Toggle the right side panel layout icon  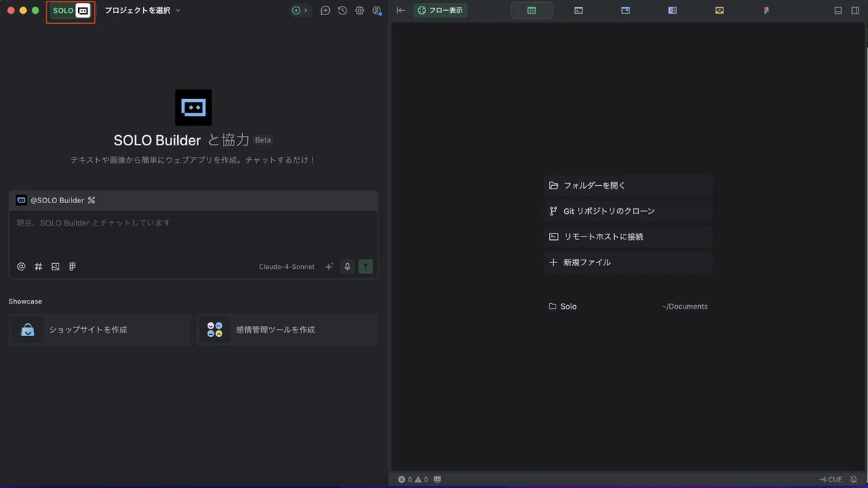coord(856,11)
